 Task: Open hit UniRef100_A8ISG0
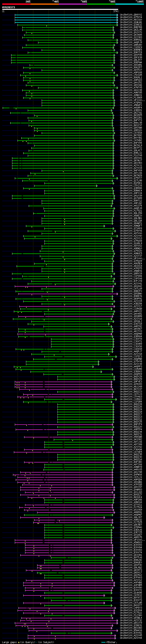click(131, 20)
